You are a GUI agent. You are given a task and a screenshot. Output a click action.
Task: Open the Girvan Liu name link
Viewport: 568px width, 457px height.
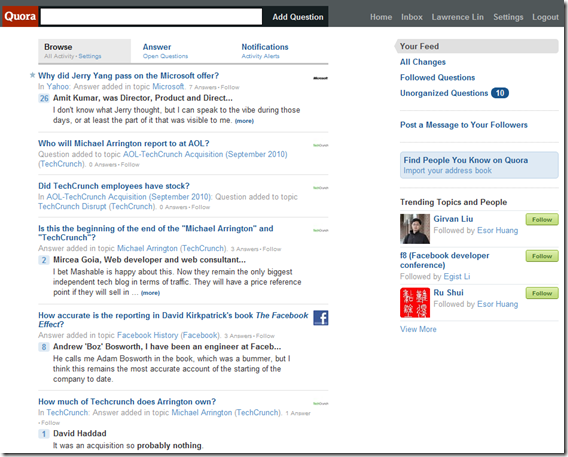tap(453, 219)
